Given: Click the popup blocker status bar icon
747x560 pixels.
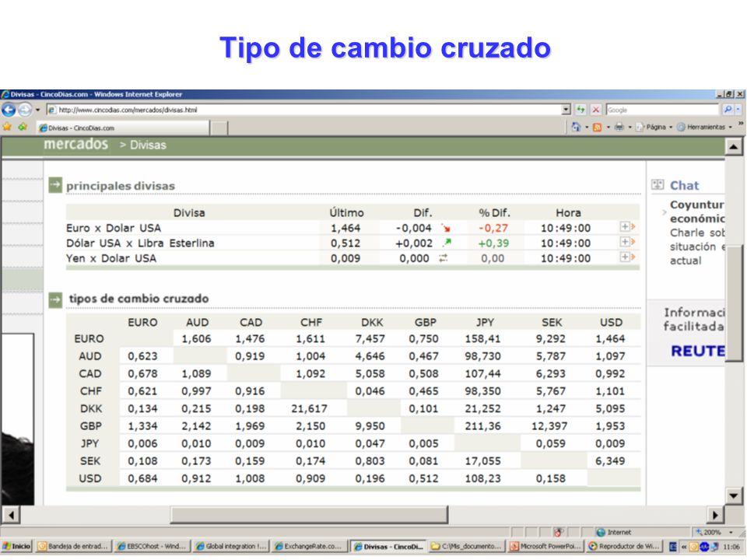Looking at the screenshot, I should click(x=559, y=532).
